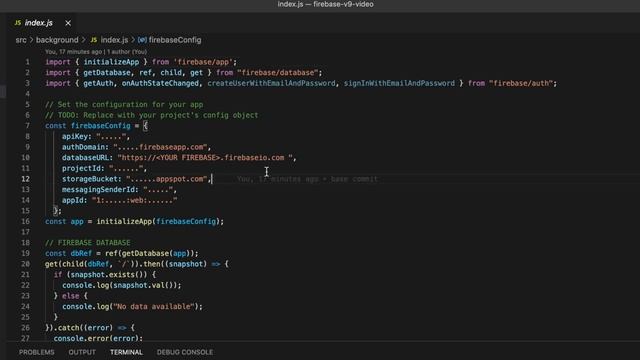Click the storageBucket property
Image resolution: width=640 pixels, height=360 pixels.
tap(91, 179)
